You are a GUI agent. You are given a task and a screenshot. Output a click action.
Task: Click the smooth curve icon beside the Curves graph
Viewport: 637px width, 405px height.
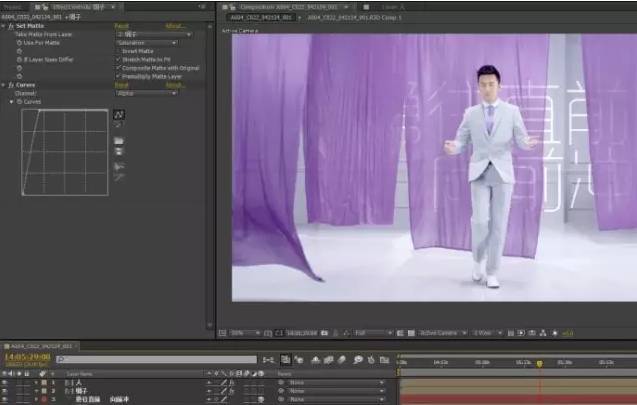(119, 166)
